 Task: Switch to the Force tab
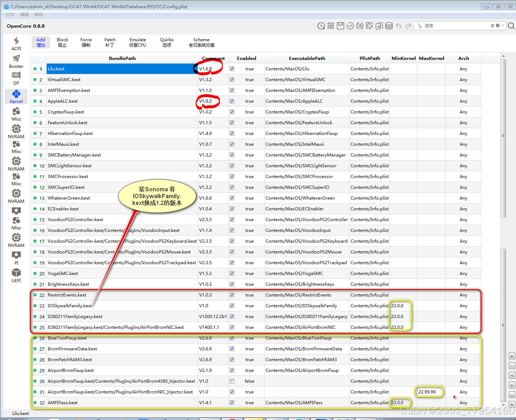(x=86, y=42)
